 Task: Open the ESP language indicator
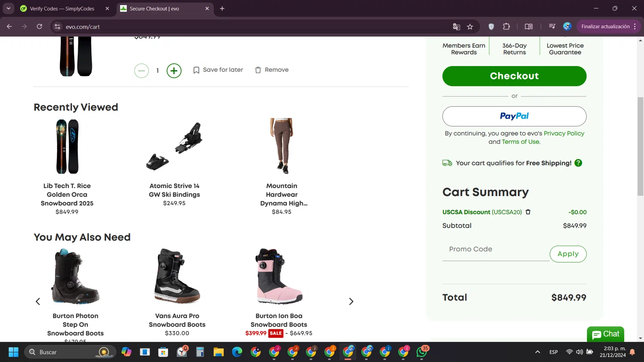[x=553, y=352]
